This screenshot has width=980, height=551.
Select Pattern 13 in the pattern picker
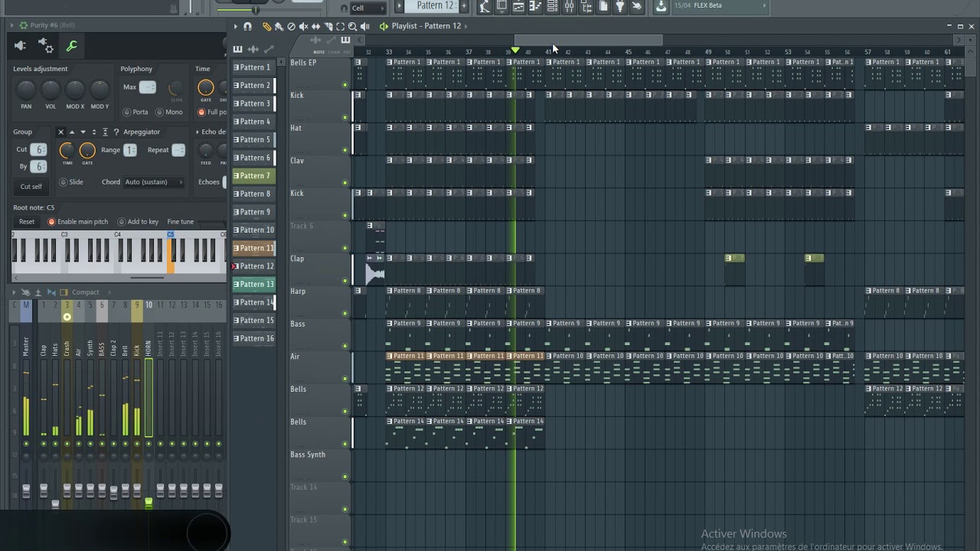(253, 284)
